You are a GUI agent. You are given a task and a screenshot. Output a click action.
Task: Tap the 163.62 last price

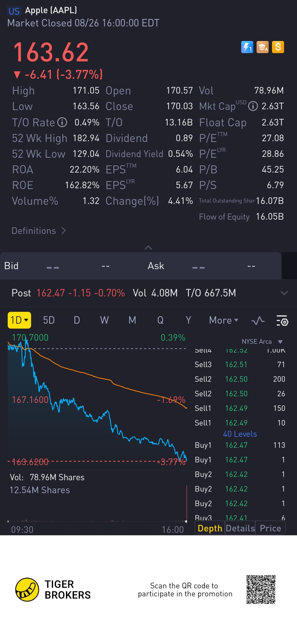[x=51, y=52]
